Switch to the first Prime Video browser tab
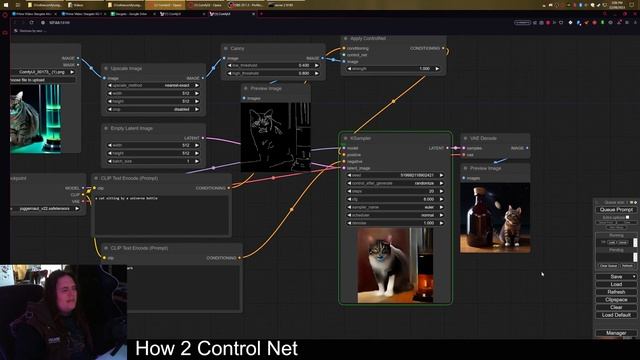 coord(35,14)
